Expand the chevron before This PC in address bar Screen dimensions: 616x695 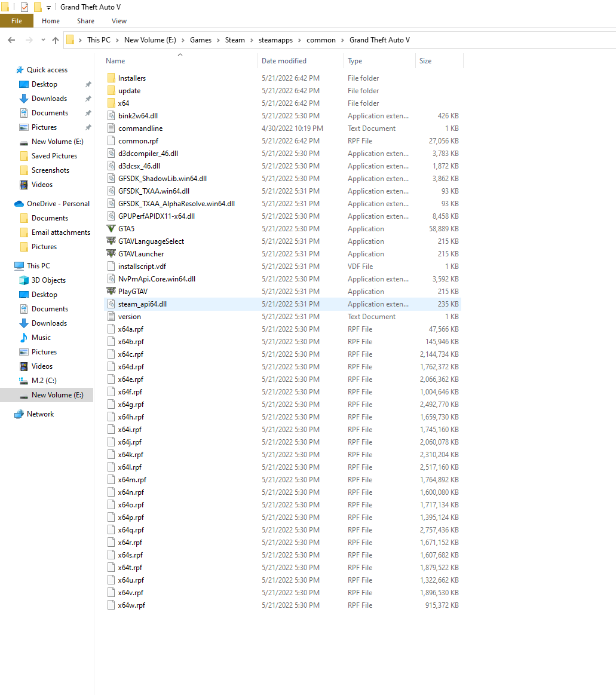coord(80,40)
